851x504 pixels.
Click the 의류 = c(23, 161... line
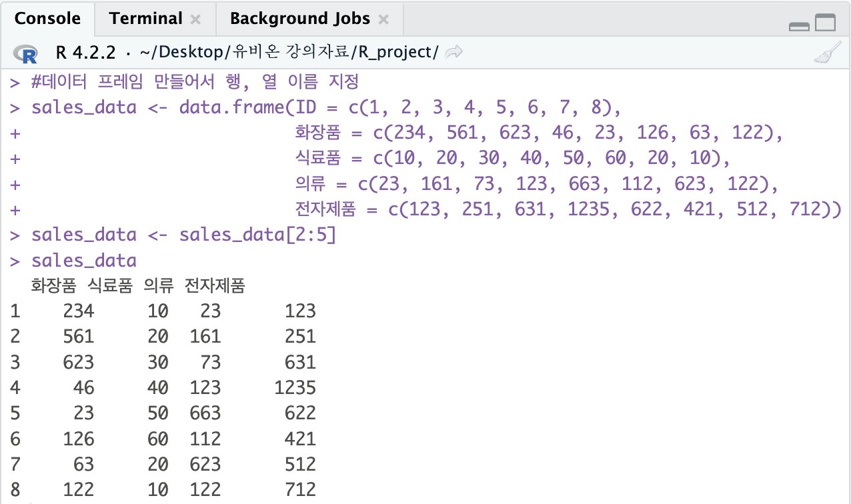pyautogui.click(x=536, y=183)
